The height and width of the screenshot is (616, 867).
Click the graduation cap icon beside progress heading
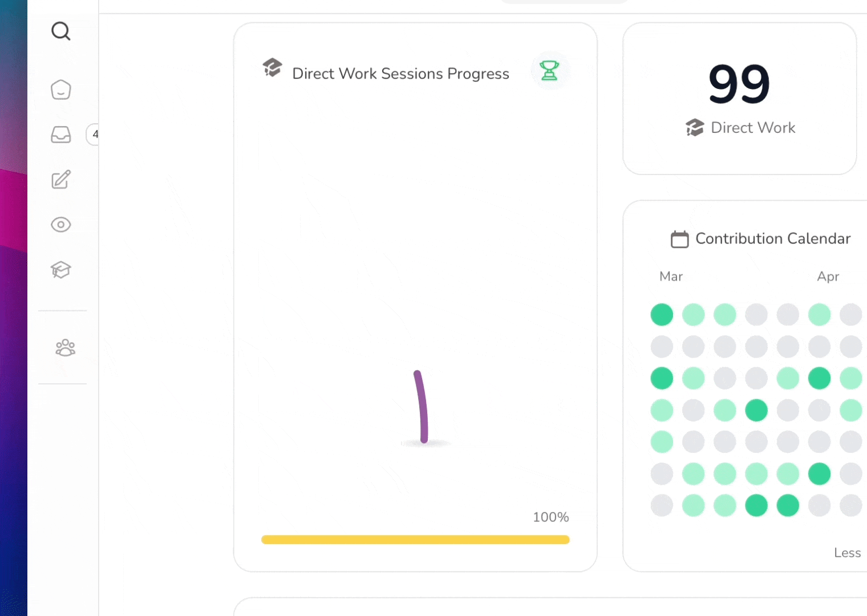pyautogui.click(x=272, y=68)
